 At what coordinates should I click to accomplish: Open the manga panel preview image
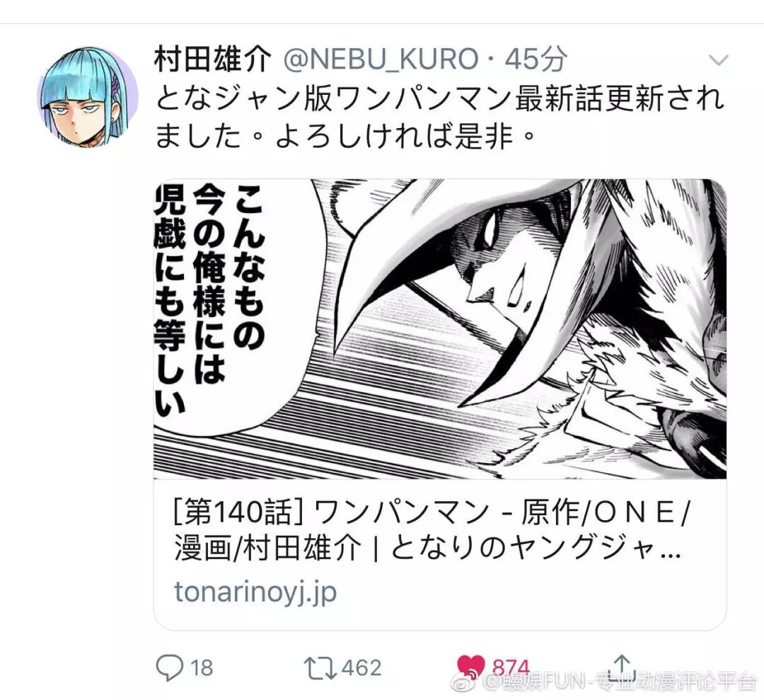click(440, 329)
